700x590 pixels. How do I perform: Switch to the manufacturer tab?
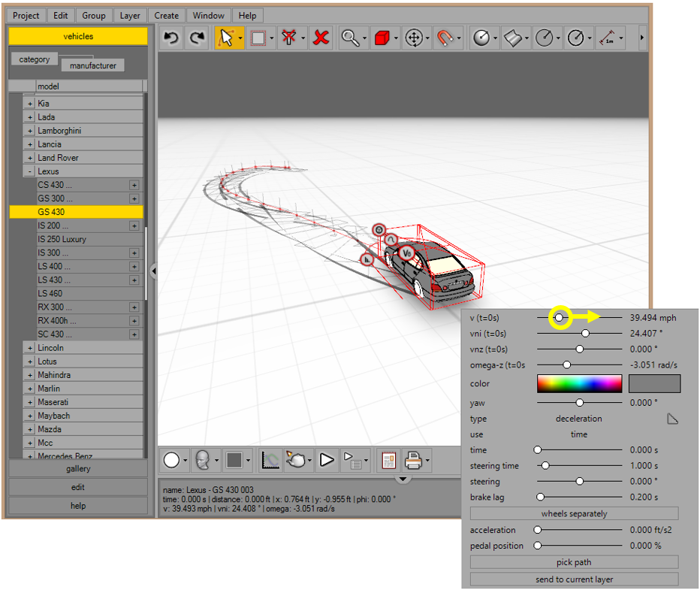click(93, 65)
